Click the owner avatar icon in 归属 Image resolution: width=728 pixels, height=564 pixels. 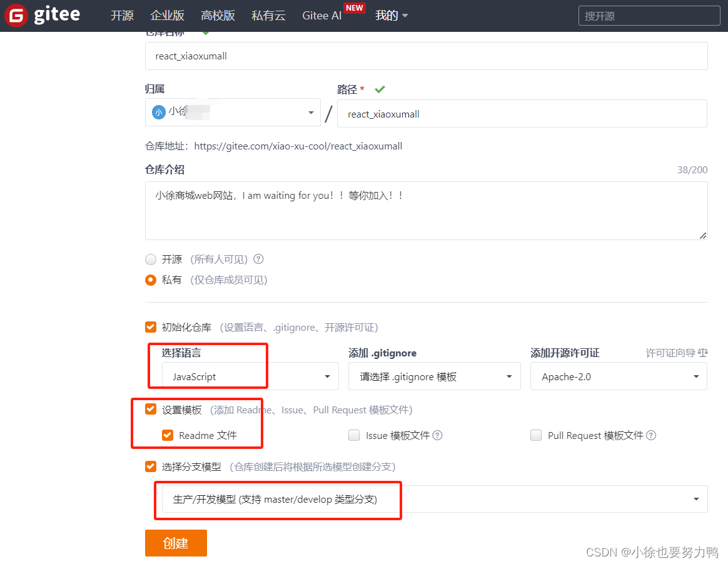[x=159, y=112]
